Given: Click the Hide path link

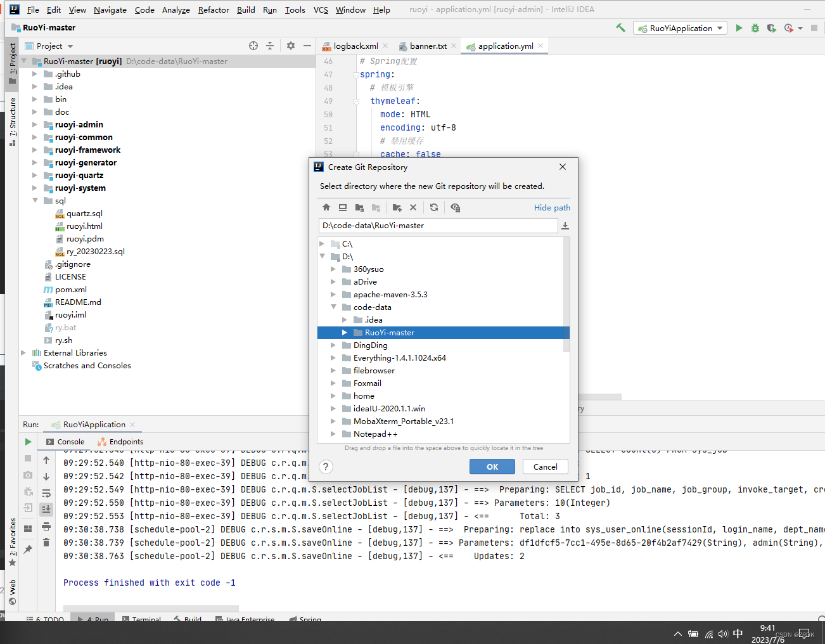Looking at the screenshot, I should tap(552, 207).
